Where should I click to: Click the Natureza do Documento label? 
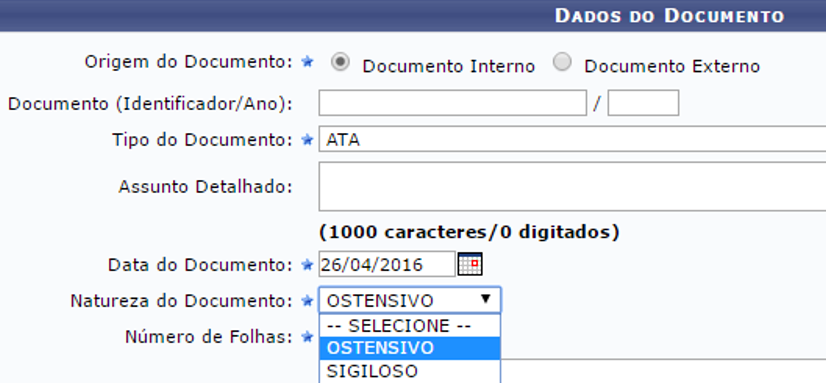[181, 301]
